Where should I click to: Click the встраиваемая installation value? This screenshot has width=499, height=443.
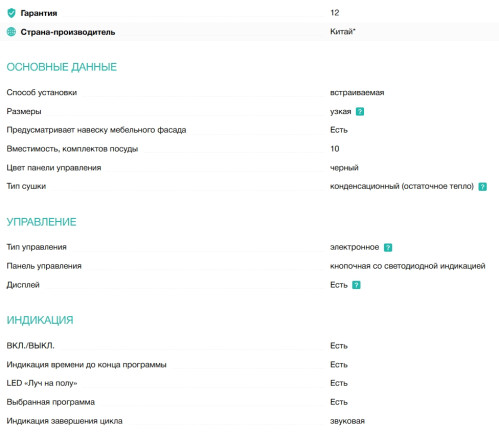click(357, 92)
